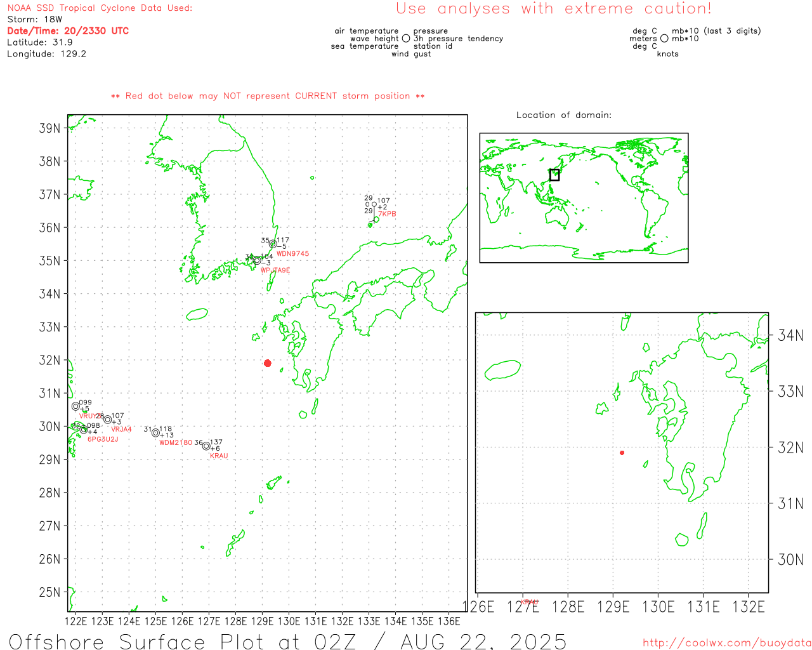The height and width of the screenshot is (650, 812).
Task: Click the '25N' latitude axis label
Action: tap(49, 592)
